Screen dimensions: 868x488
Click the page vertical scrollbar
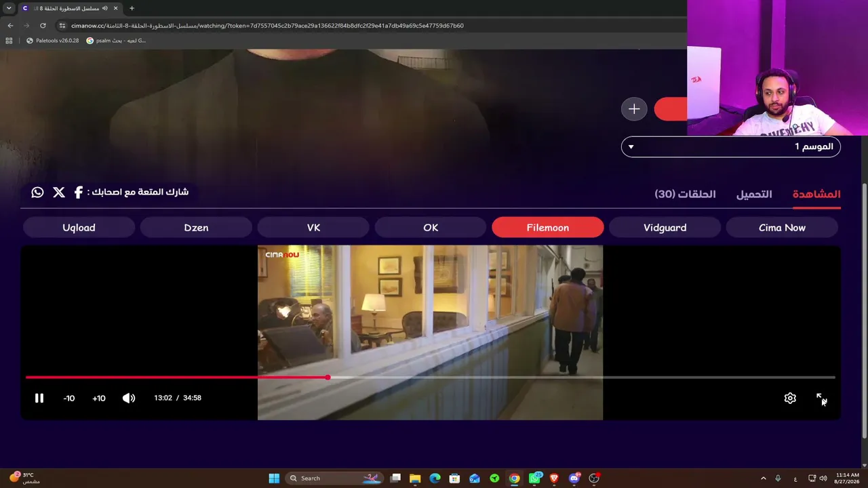pyautogui.click(x=864, y=312)
